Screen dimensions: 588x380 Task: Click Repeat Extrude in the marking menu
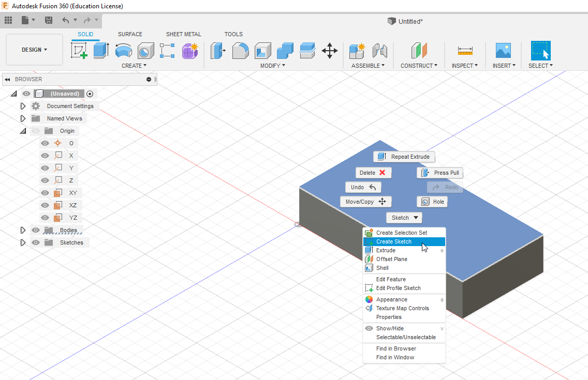pyautogui.click(x=404, y=157)
